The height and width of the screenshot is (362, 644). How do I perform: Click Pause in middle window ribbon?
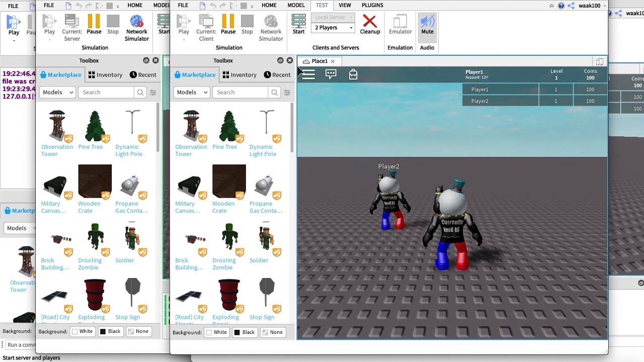pyautogui.click(x=94, y=25)
